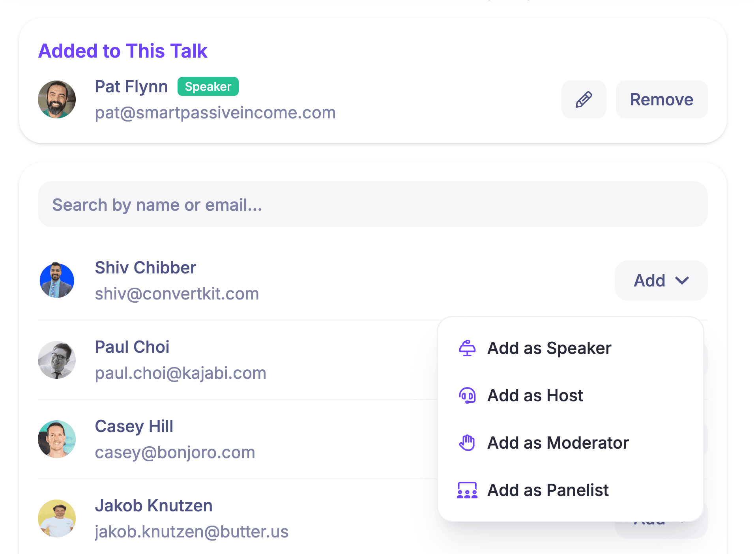
Task: Select Add as Speaker from the menu
Action: [549, 348]
